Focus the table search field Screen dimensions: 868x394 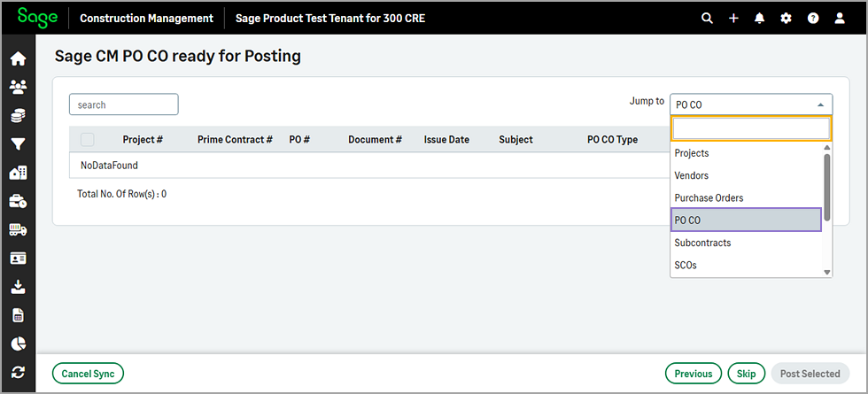coord(123,104)
